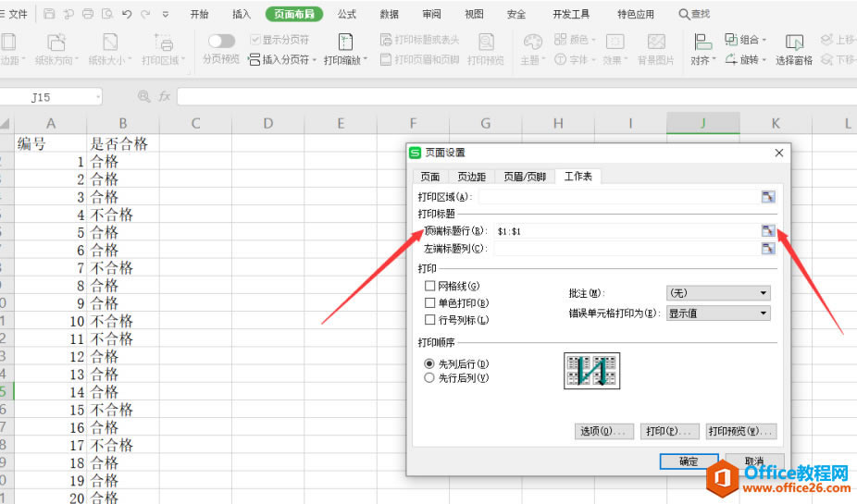Switch to the 开始 ribbon tab
The image size is (857, 504).
point(199,14)
